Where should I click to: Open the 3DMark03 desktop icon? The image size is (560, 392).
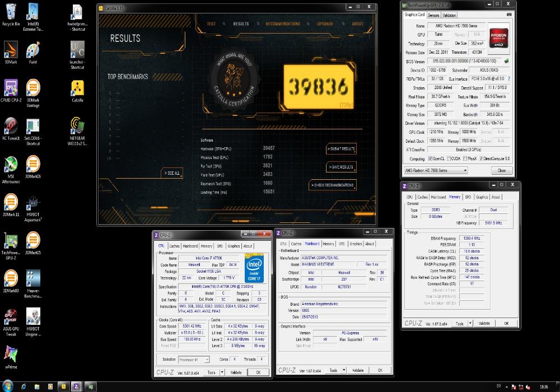pyautogui.click(x=11, y=281)
